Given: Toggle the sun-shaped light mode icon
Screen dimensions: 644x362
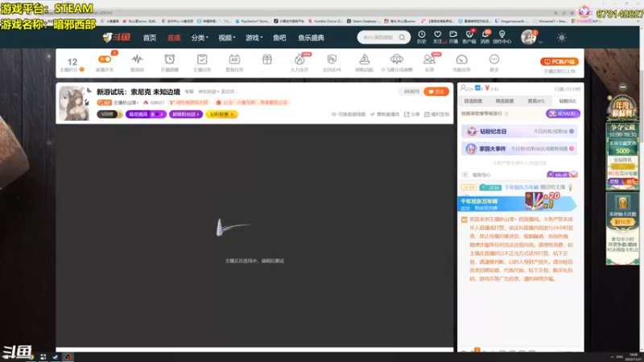Looking at the screenshot, I should pyautogui.click(x=561, y=38).
